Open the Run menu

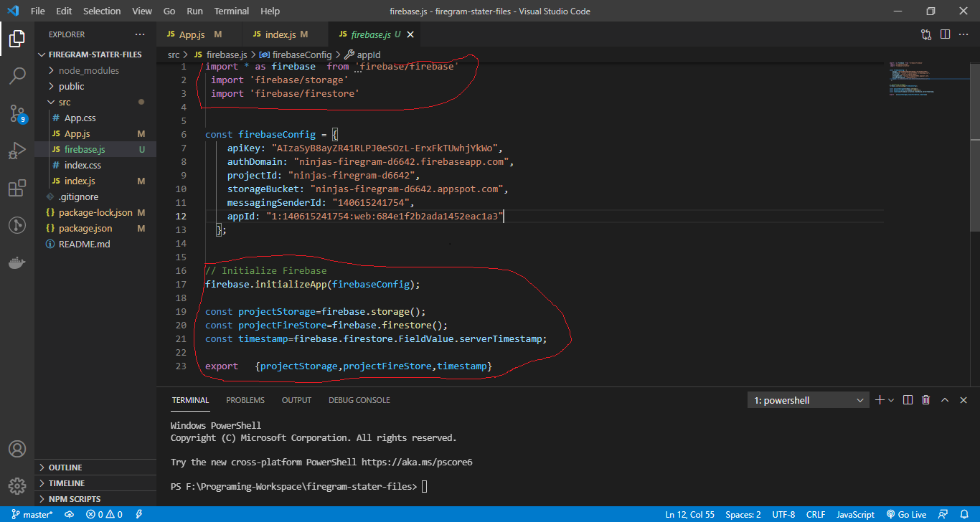[x=194, y=11]
